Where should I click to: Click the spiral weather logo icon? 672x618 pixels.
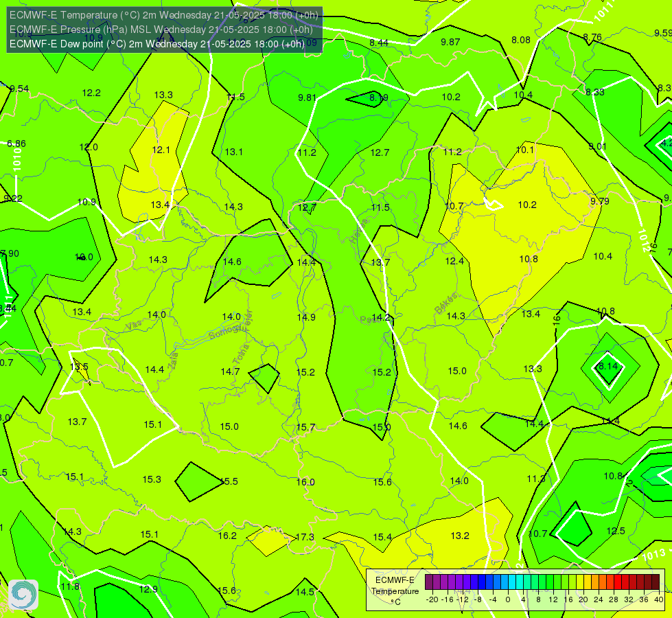[x=23, y=595]
